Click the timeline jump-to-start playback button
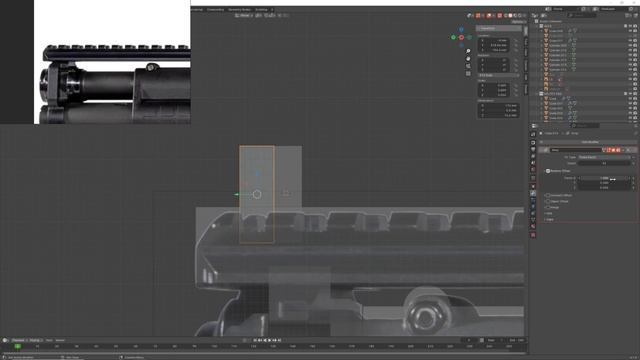This screenshot has width=640, height=360. 256,340
